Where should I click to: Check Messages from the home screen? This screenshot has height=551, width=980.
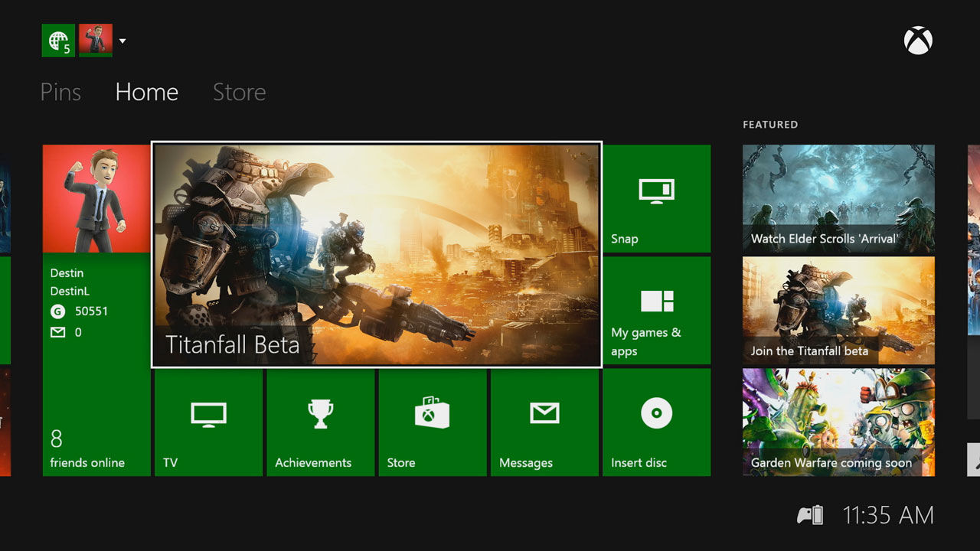click(544, 422)
